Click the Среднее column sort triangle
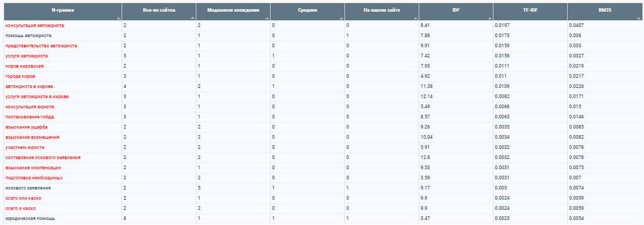 (341, 18)
